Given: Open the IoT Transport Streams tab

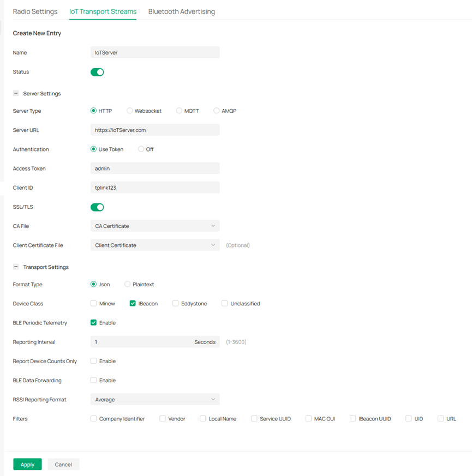Looking at the screenshot, I should tap(102, 11).
